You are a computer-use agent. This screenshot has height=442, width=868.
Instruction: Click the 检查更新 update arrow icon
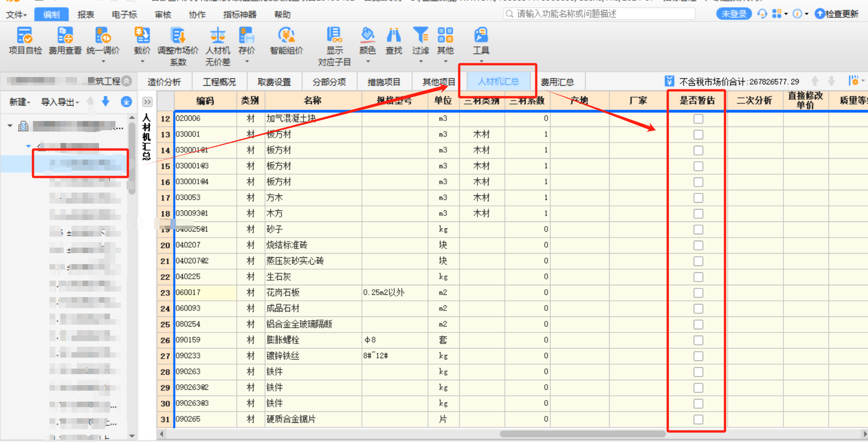(x=820, y=14)
